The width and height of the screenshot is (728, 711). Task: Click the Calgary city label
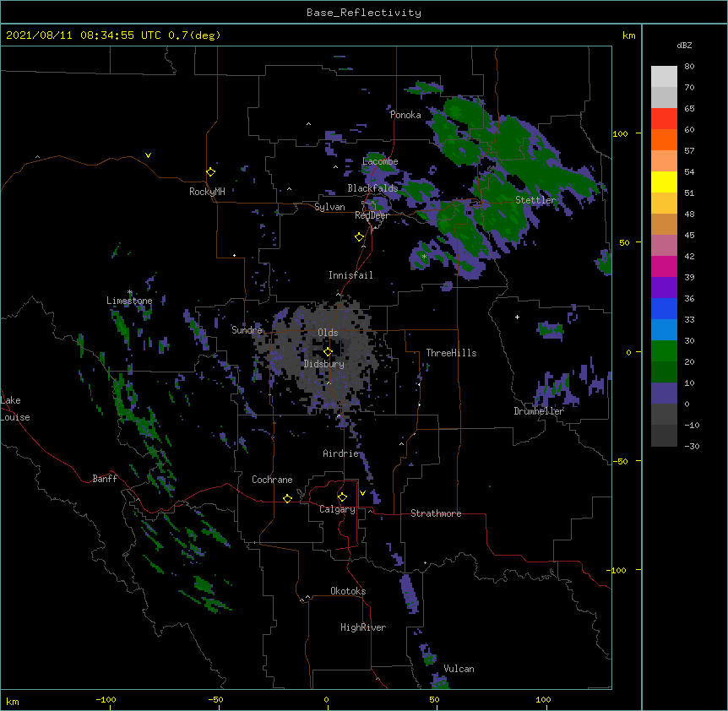tap(337, 509)
